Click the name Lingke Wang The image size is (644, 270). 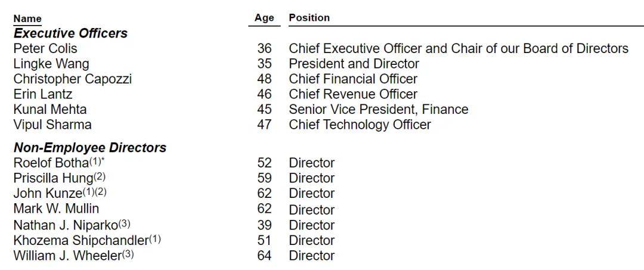[51, 64]
